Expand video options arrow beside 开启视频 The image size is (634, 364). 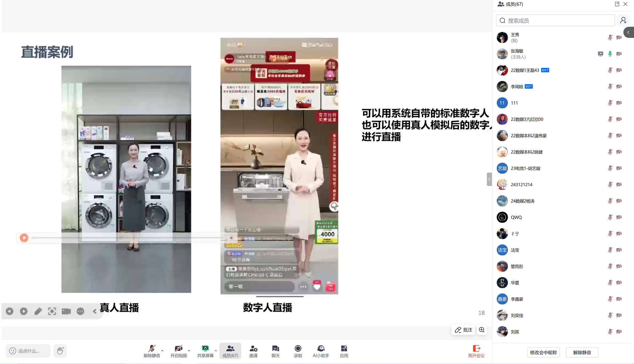(x=189, y=350)
